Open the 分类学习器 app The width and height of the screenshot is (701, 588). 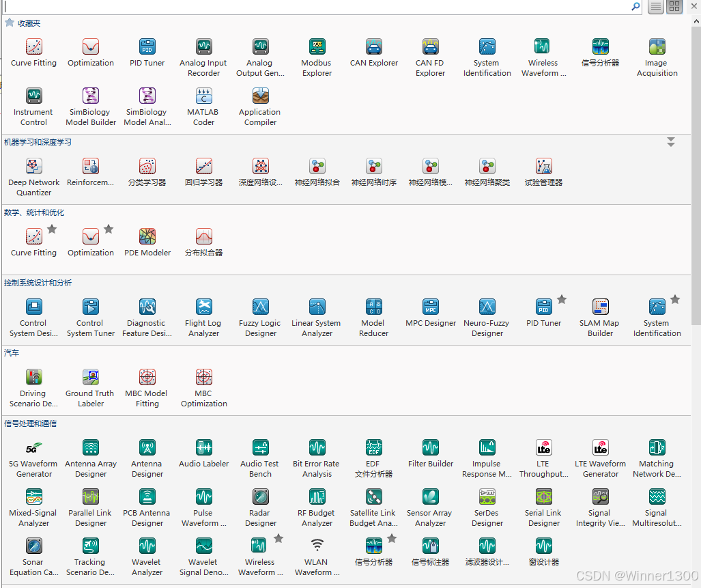coord(147,172)
